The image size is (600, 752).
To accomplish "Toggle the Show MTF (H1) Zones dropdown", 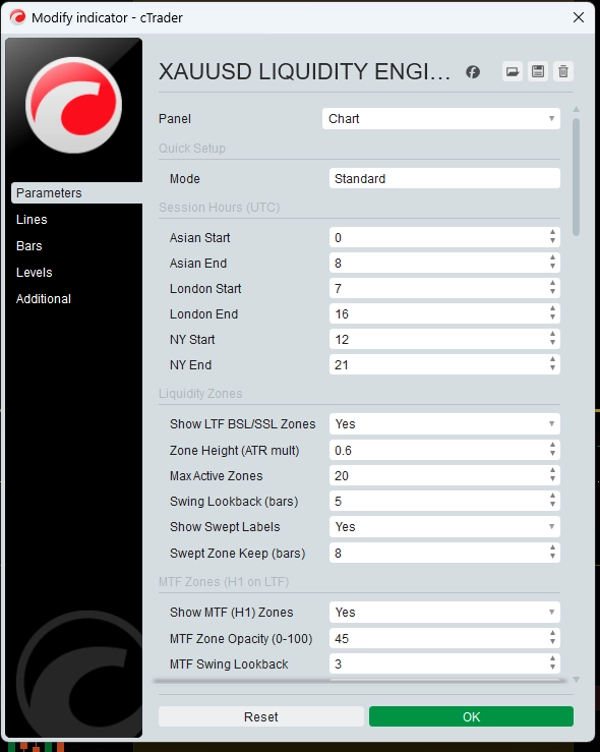I will [444, 613].
